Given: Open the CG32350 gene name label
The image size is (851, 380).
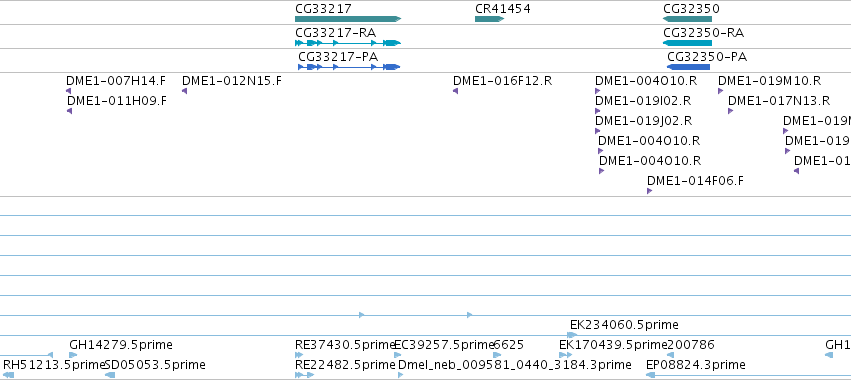Looking at the screenshot, I should click(691, 9).
